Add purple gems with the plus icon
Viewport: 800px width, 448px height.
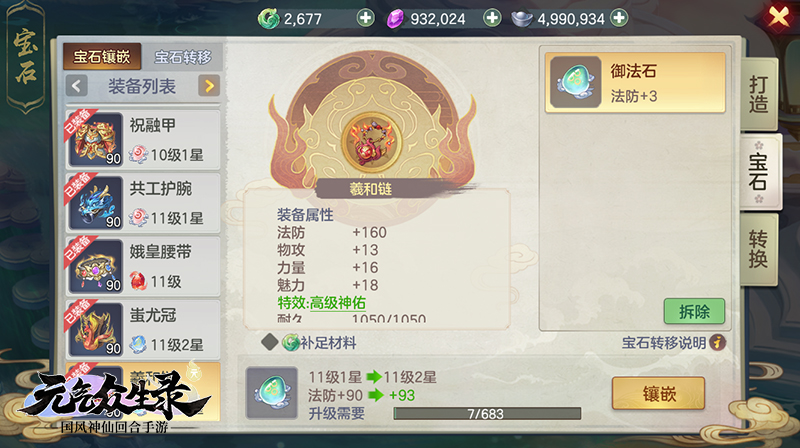point(492,18)
